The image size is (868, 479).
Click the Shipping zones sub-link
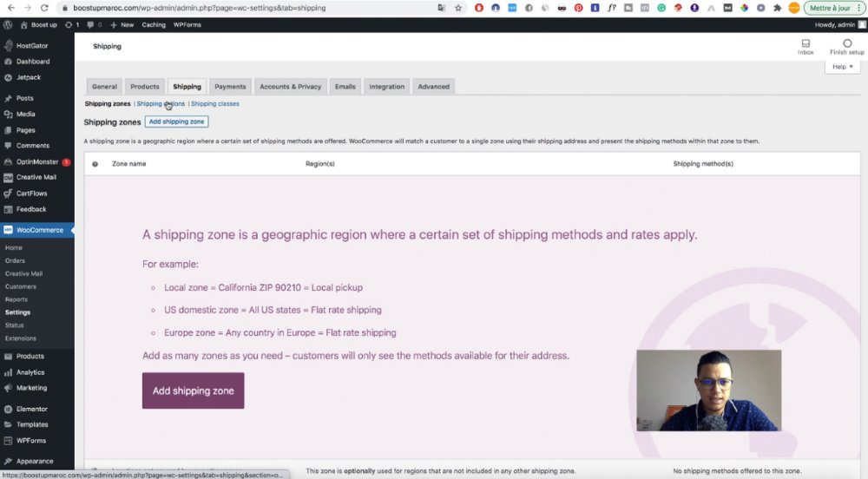[108, 104]
